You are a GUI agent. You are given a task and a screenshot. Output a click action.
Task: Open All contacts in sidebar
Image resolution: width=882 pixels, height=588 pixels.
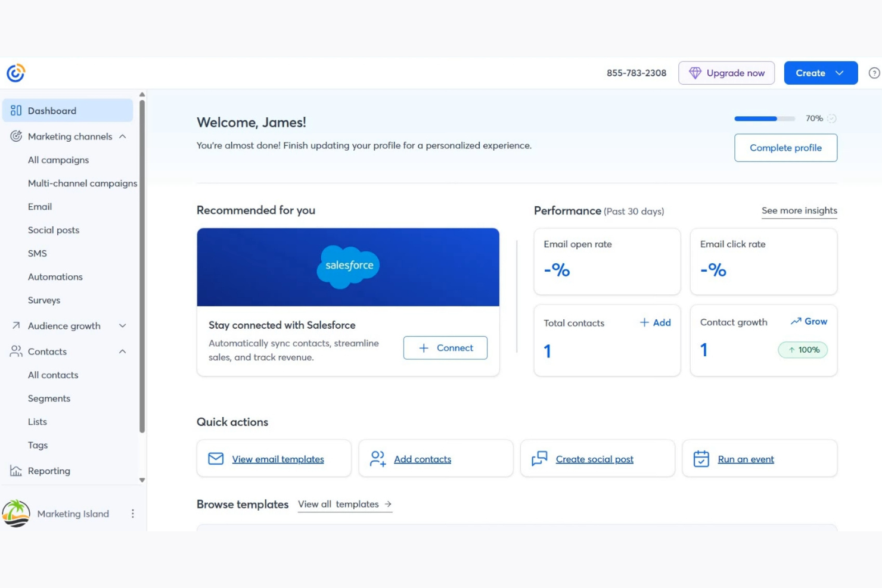coord(53,375)
